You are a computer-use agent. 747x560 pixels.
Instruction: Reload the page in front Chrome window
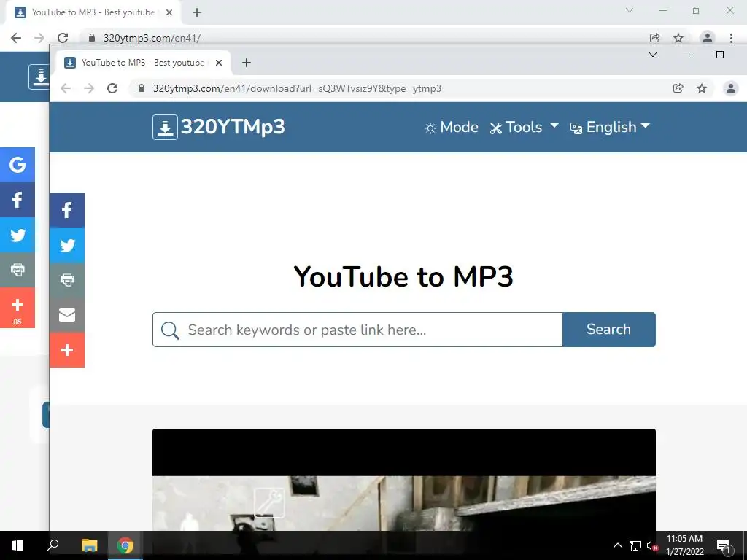tap(112, 88)
